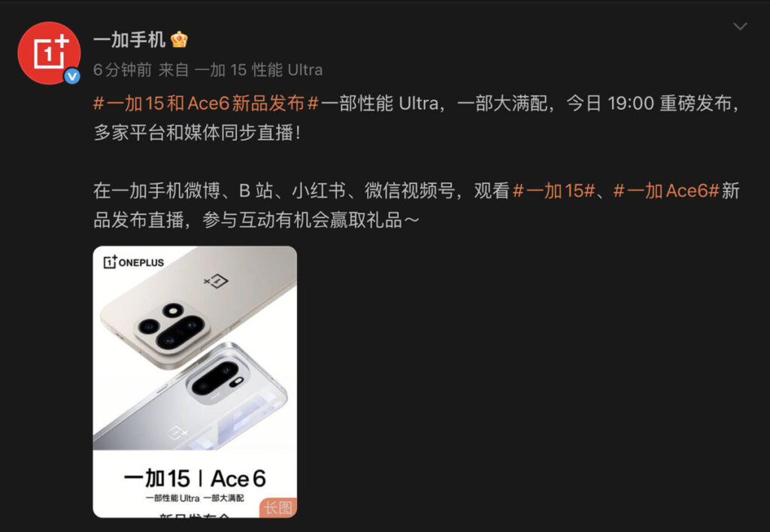Click the orange 长图 badge on image
Viewport: 770px width, 532px height.
(278, 507)
